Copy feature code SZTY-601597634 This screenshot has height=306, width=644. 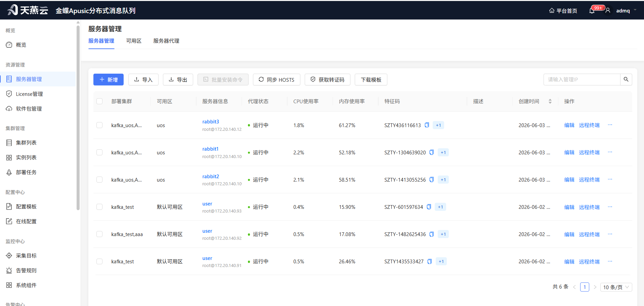429,207
